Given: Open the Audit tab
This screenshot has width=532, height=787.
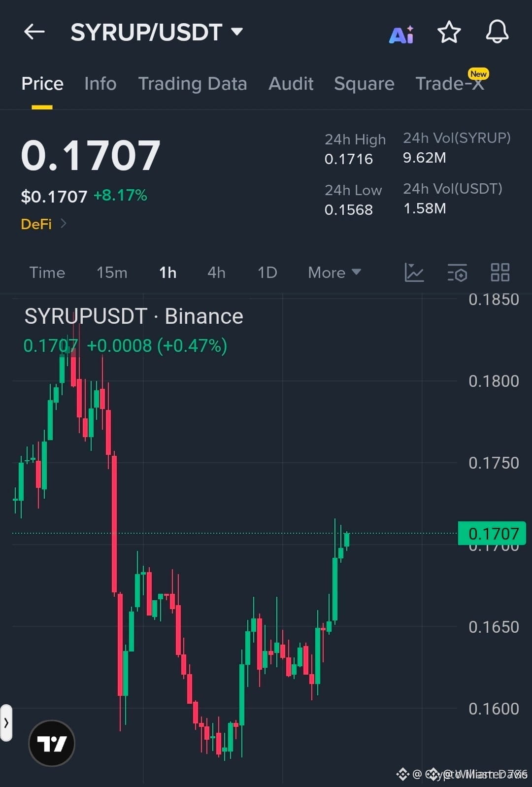Looking at the screenshot, I should (291, 84).
